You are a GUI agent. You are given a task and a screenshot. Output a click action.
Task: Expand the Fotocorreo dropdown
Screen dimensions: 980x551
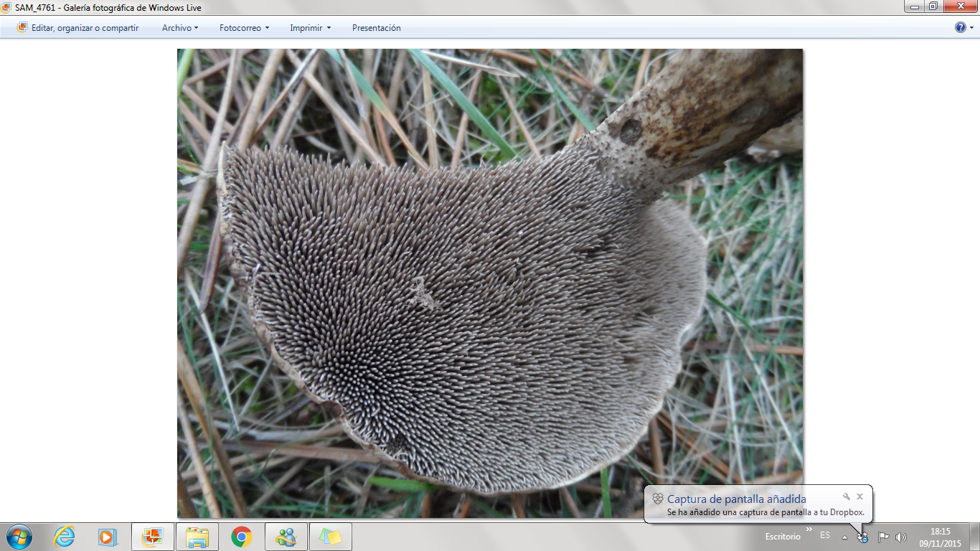[x=244, y=28]
